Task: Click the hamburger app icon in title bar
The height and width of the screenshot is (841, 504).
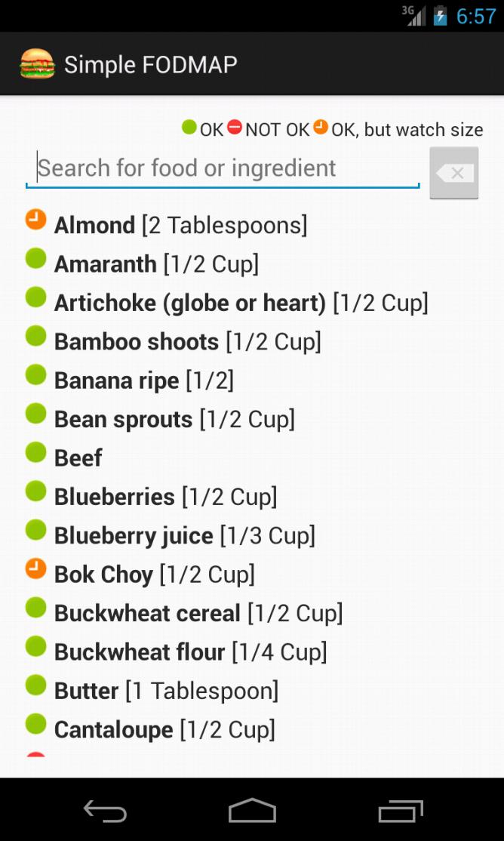Action: coord(36,64)
